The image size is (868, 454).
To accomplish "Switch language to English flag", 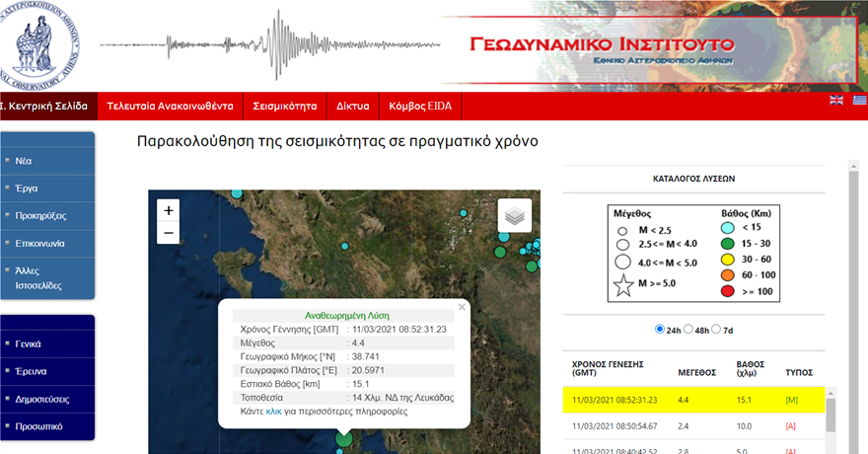I will point(835,101).
